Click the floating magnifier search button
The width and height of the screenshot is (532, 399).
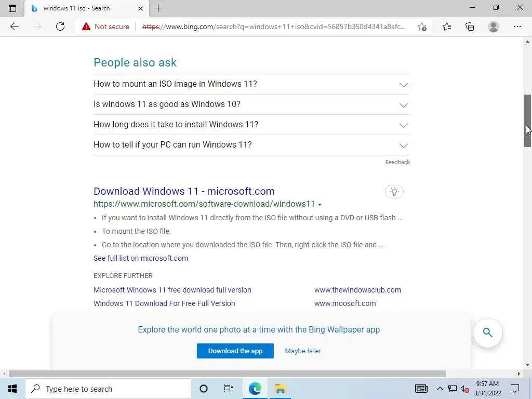[x=487, y=332]
